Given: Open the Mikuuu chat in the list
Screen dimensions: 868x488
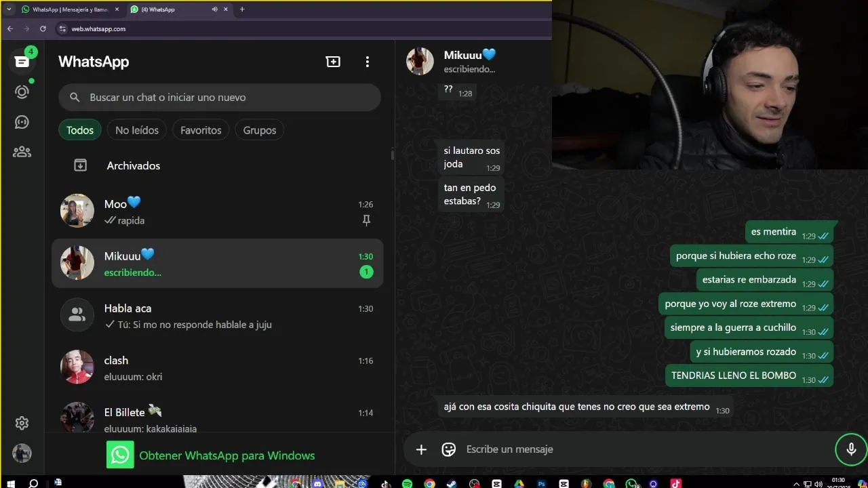Looking at the screenshot, I should [x=217, y=263].
